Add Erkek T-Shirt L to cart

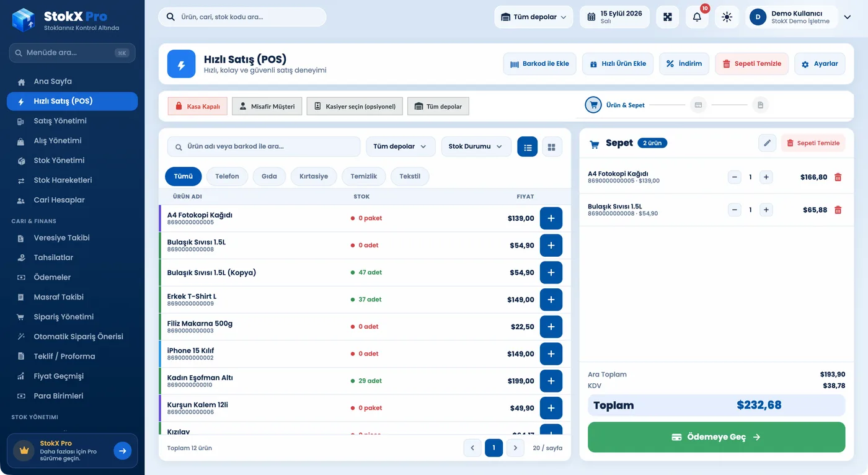551,300
